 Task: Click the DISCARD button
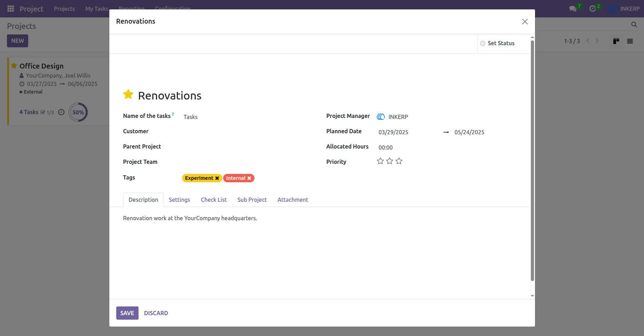tap(156, 313)
